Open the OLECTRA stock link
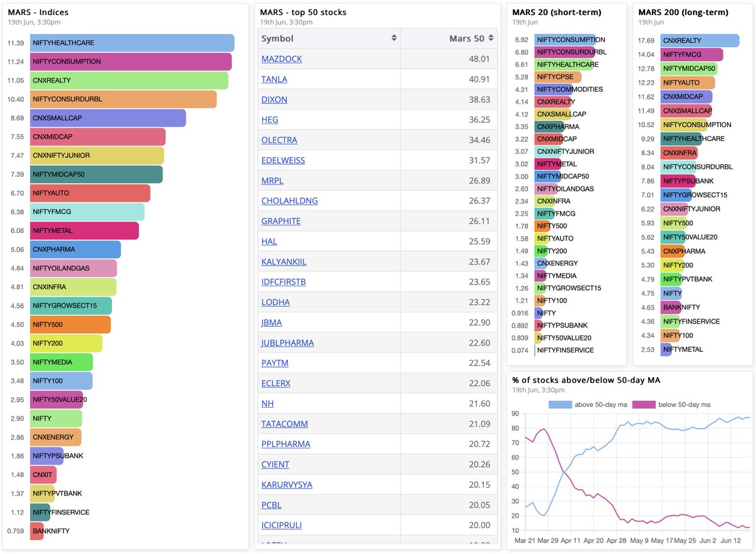 [279, 140]
